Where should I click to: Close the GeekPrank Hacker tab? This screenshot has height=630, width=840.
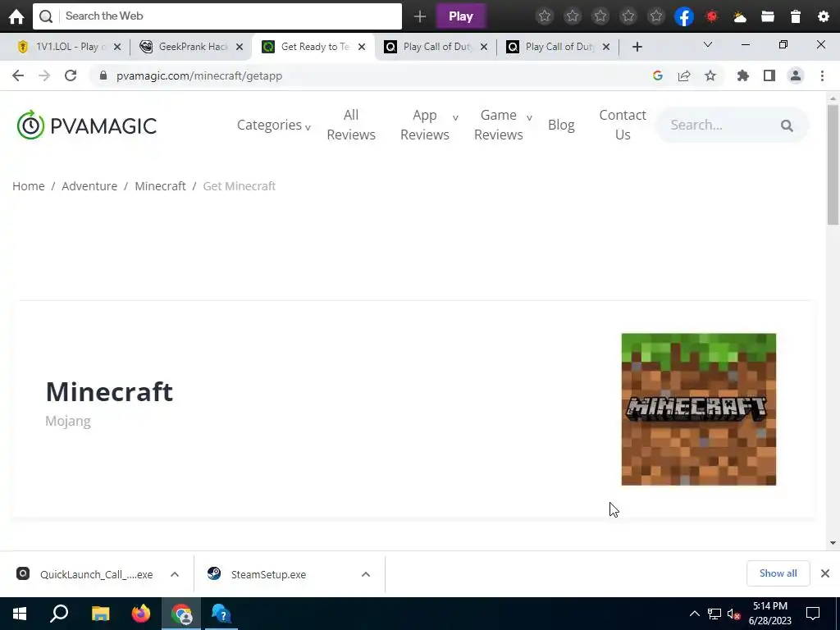click(240, 47)
